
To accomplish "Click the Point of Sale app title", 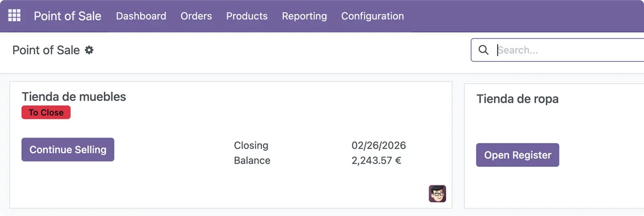I will 67,16.
